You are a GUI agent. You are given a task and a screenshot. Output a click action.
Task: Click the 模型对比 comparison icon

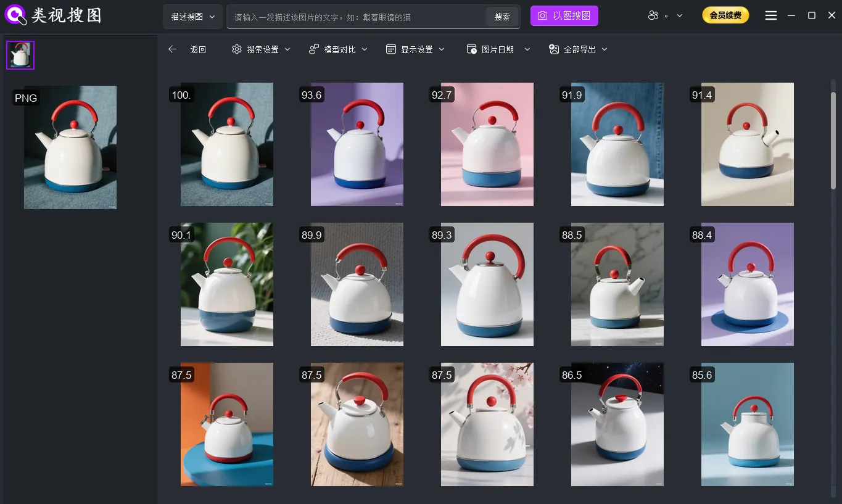pos(312,49)
